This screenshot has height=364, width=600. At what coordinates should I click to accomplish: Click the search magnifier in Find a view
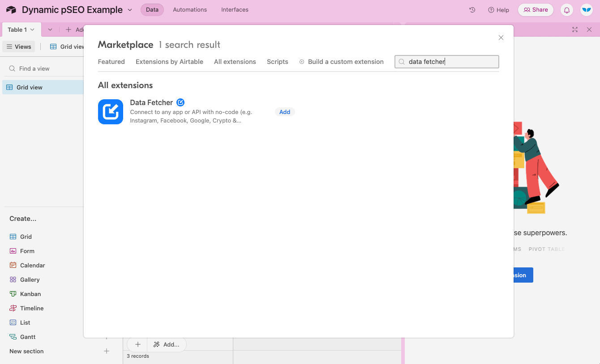click(x=12, y=68)
